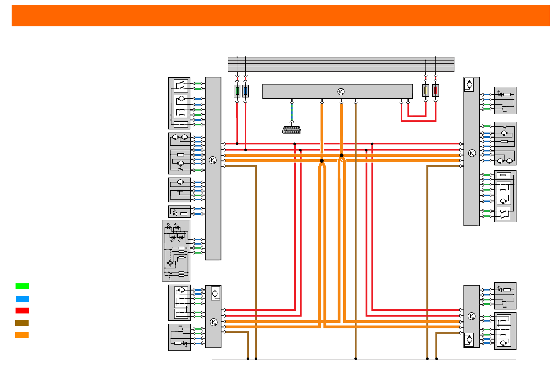Click transistor symbol in upper-right control unit
Screen dimensions: 555x392
pos(472,153)
